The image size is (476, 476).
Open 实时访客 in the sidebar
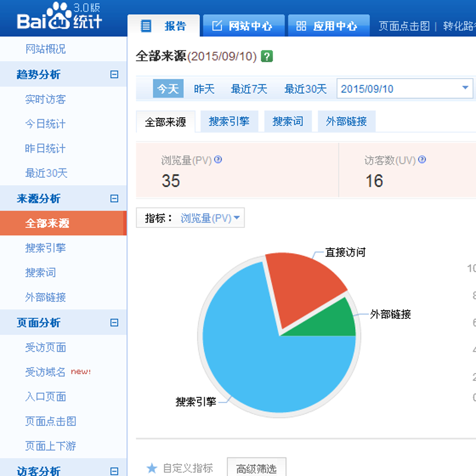coord(45,99)
